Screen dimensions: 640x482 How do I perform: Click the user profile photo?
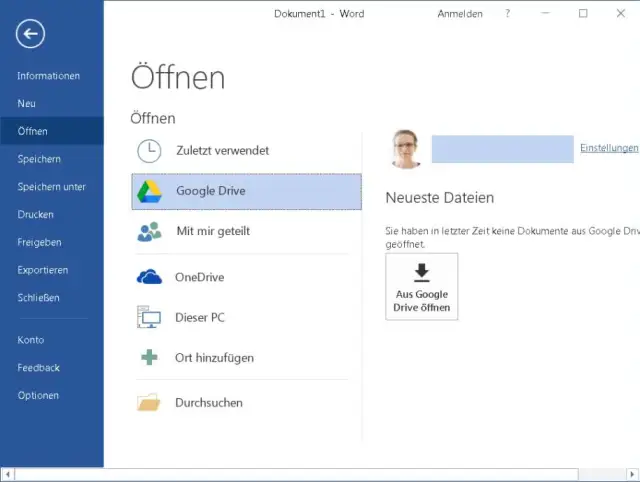coord(406,149)
